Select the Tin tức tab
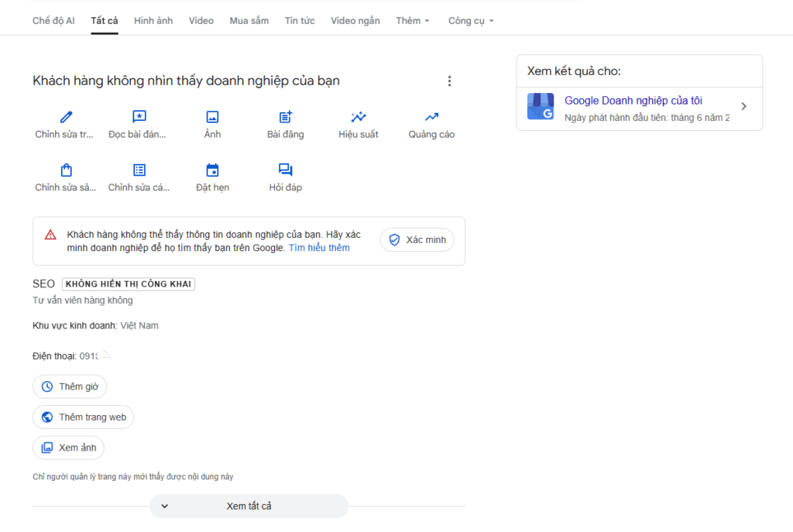793x532 pixels. pyautogui.click(x=300, y=21)
